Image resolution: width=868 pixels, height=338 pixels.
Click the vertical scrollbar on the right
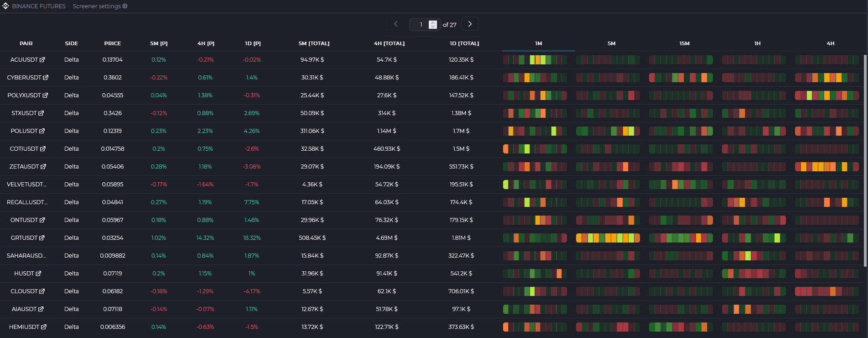pyautogui.click(x=865, y=161)
